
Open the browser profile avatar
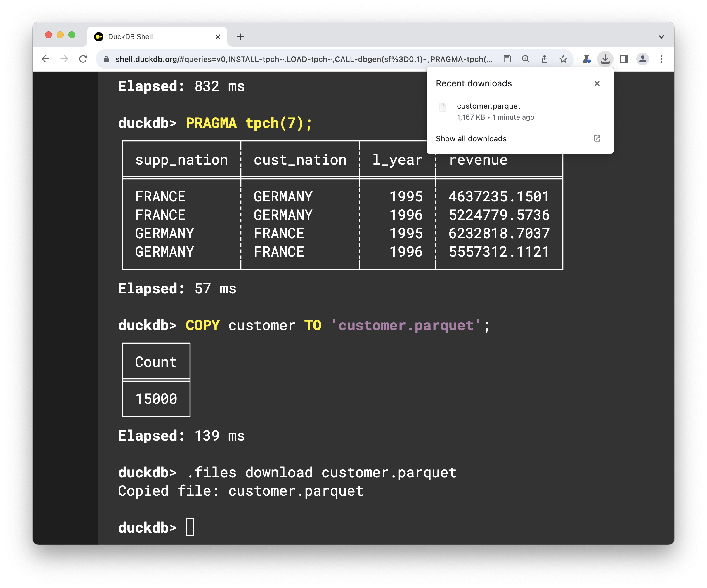642,59
